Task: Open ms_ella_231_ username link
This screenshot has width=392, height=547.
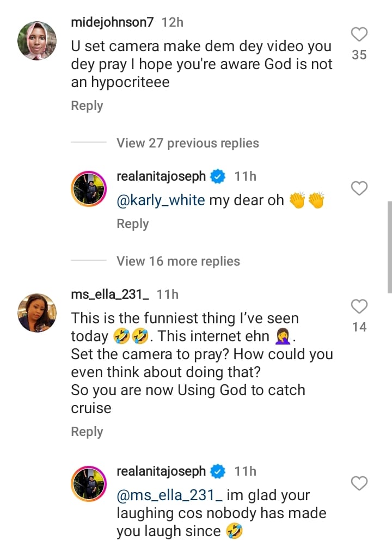Action: pyautogui.click(x=110, y=294)
